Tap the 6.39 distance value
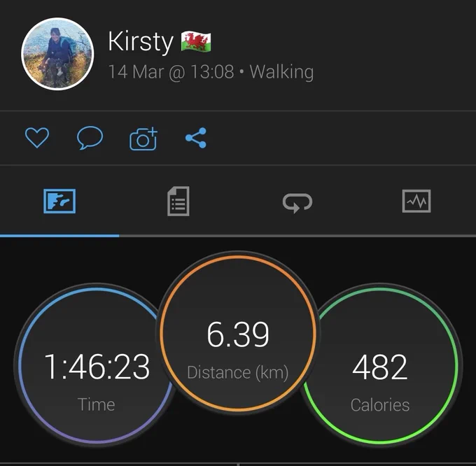This screenshot has width=476, height=466. (238, 334)
